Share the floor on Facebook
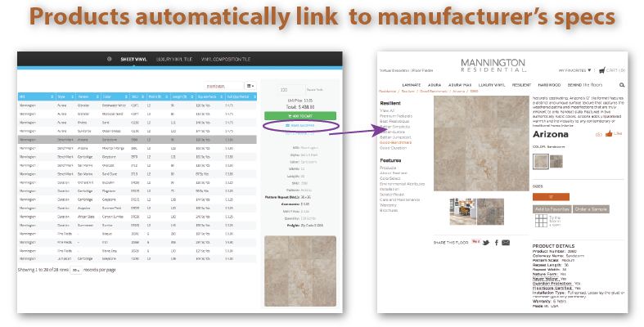 pos(496,242)
